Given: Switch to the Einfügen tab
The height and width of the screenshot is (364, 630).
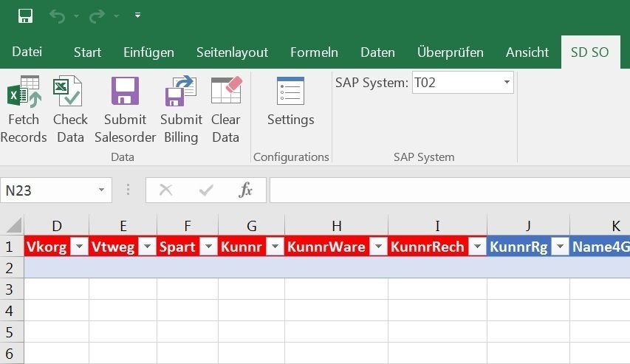Looking at the screenshot, I should [x=148, y=52].
